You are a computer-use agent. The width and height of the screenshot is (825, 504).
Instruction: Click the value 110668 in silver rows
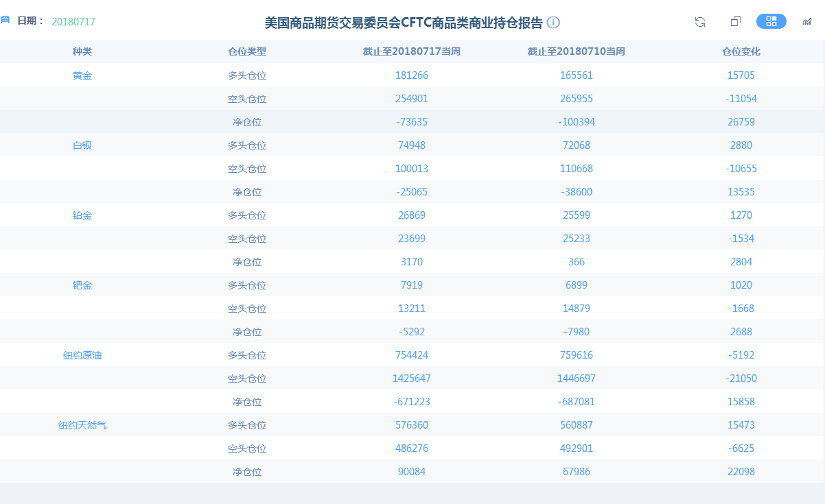coord(577,169)
